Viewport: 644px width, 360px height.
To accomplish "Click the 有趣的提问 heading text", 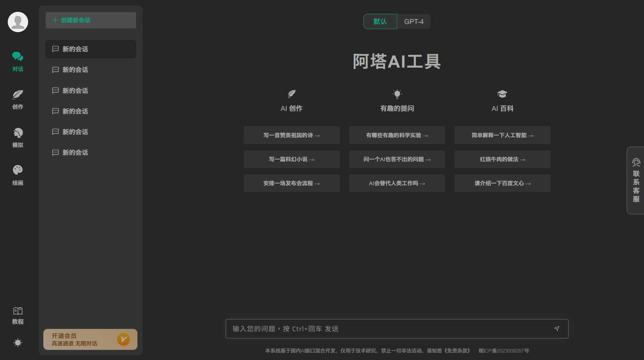I will (397, 109).
